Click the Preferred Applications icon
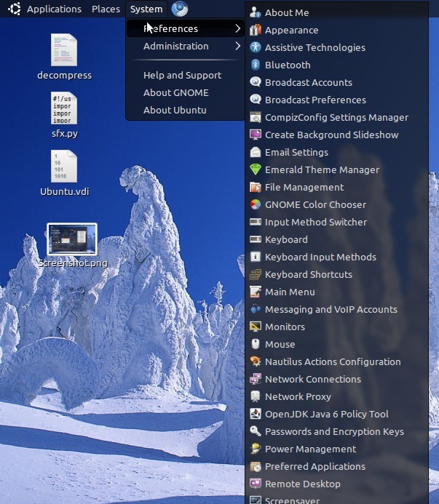 point(256,466)
